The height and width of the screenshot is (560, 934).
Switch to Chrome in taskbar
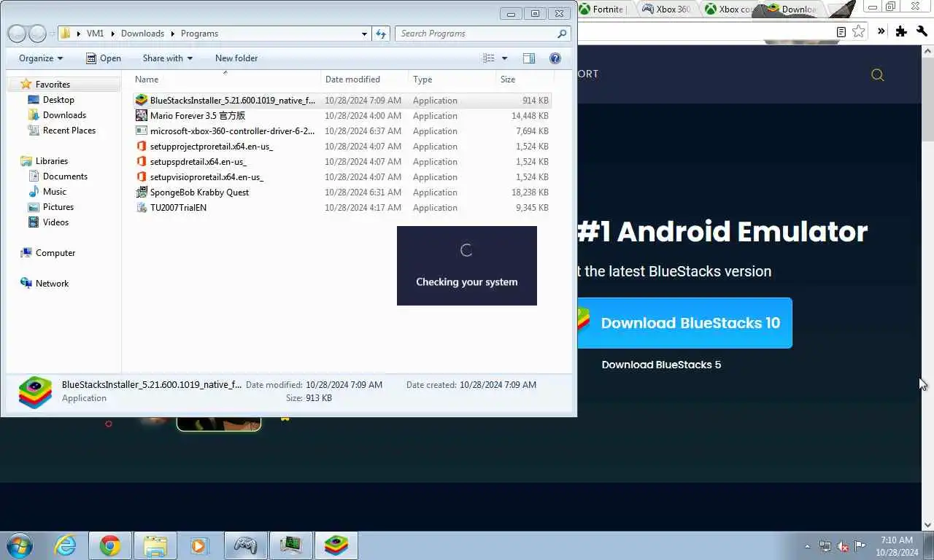click(x=110, y=545)
